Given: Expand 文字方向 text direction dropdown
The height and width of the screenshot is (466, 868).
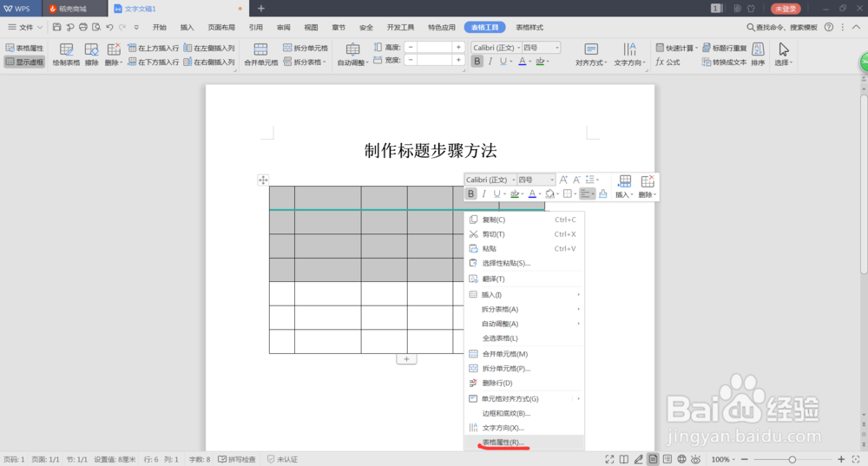Looking at the screenshot, I should 630,55.
